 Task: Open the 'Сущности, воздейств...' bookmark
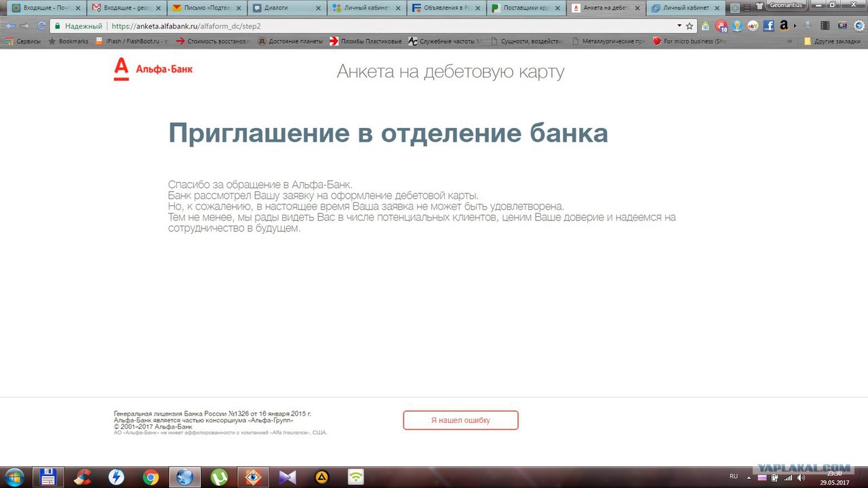point(527,41)
